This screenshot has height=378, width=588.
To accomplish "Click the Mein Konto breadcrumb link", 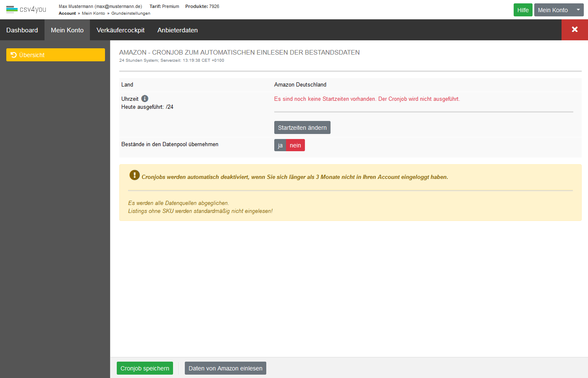I will coord(93,13).
